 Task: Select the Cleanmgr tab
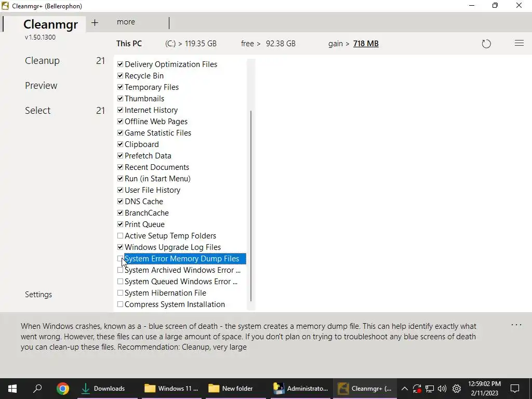[x=50, y=24]
